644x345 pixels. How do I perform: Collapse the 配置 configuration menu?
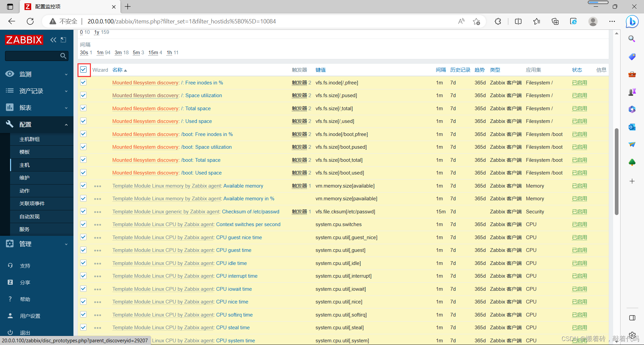[37, 124]
